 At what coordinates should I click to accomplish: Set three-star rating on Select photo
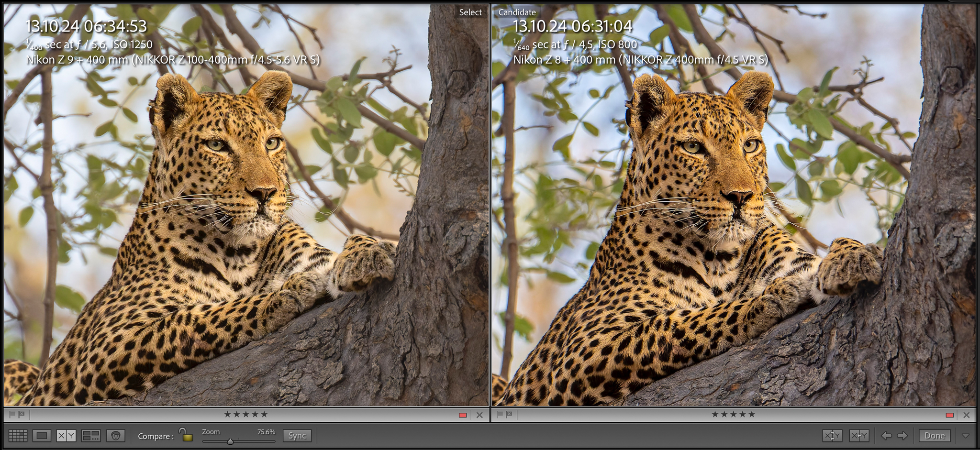245,414
